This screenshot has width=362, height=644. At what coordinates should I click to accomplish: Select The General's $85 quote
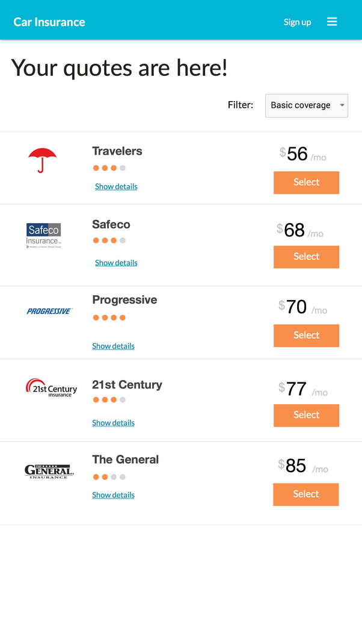tap(305, 494)
